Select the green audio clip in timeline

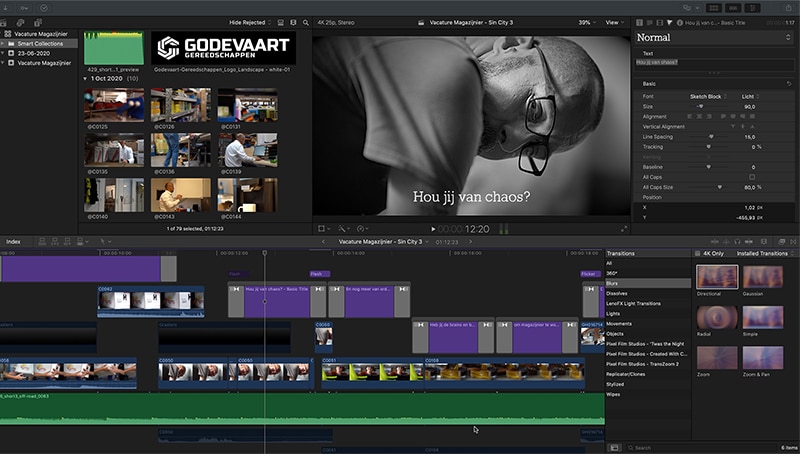click(302, 409)
